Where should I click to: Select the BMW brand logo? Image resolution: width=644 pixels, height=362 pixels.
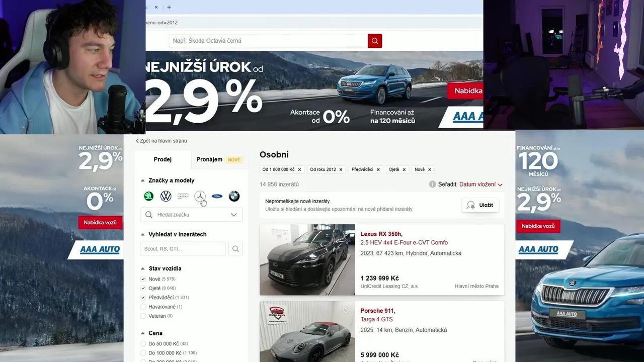pos(234,196)
